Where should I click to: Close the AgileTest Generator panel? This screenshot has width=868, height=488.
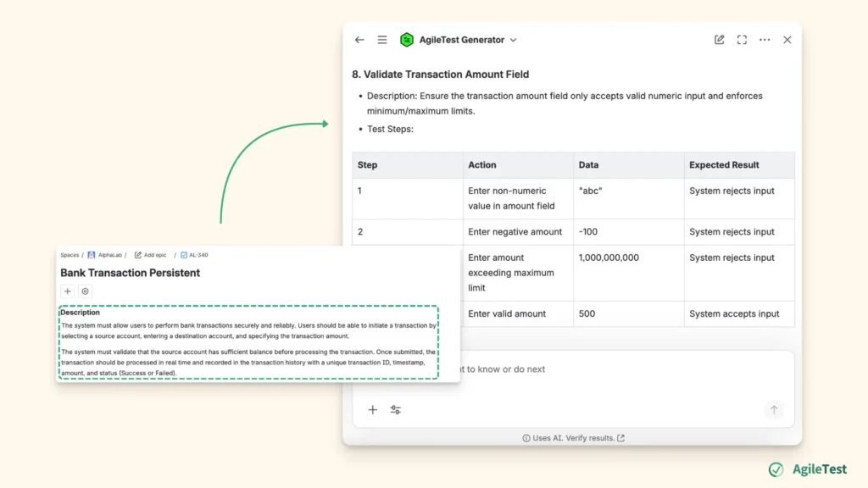(x=787, y=40)
